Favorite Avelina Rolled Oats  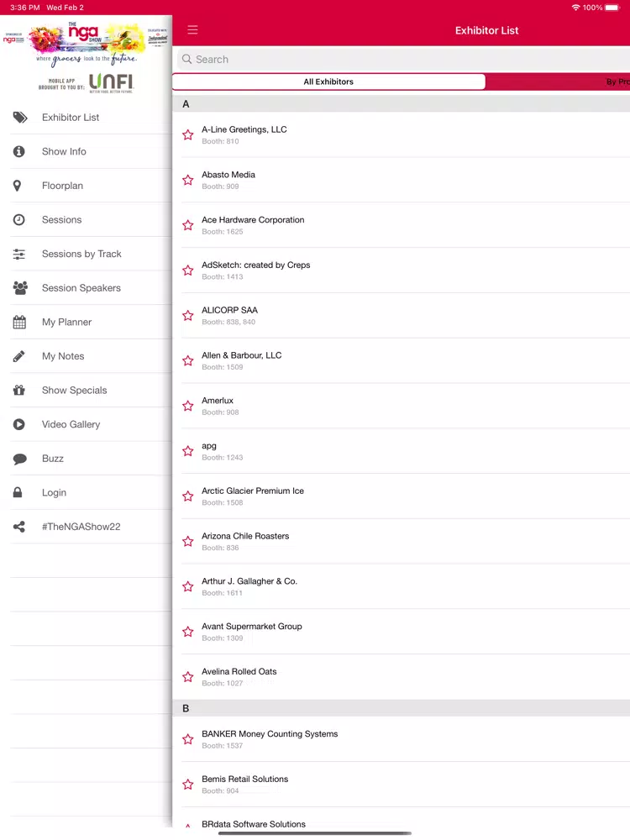(187, 677)
